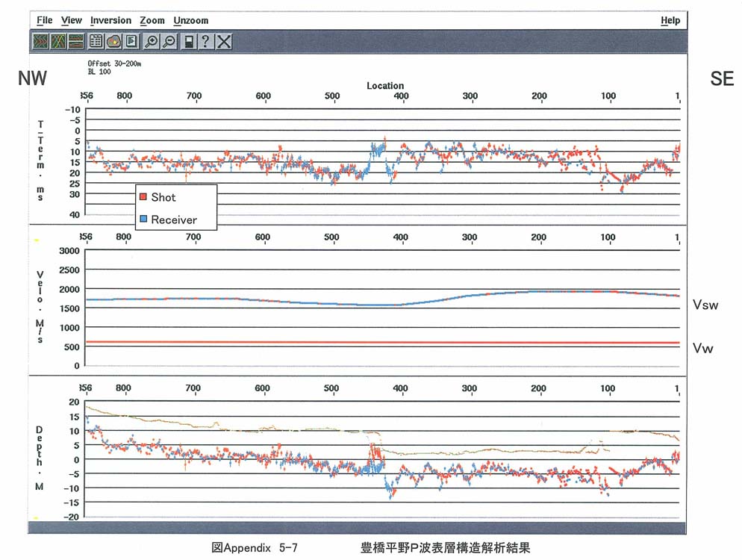Viewport: 742px width, 560px height.
Task: Open the View menu
Action: (72, 20)
